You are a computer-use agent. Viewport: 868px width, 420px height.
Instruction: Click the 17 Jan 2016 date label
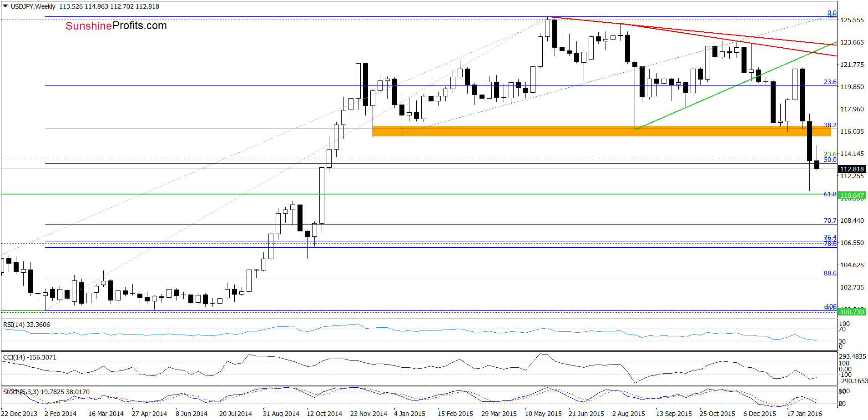[x=805, y=414]
